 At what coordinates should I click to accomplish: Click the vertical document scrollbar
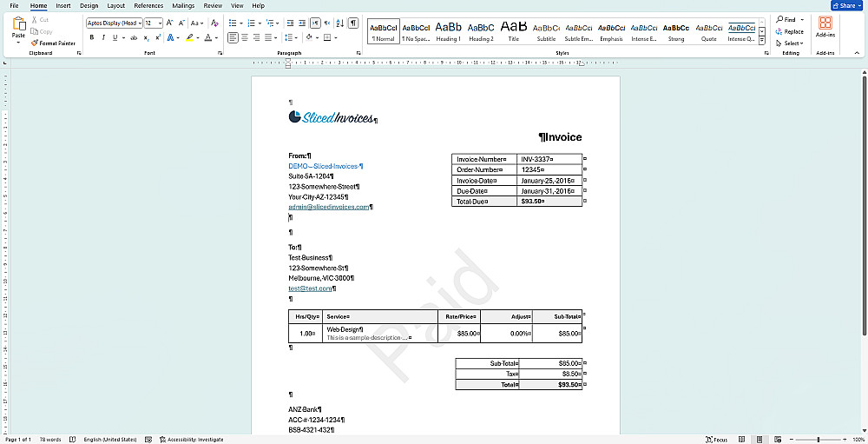pos(865,205)
